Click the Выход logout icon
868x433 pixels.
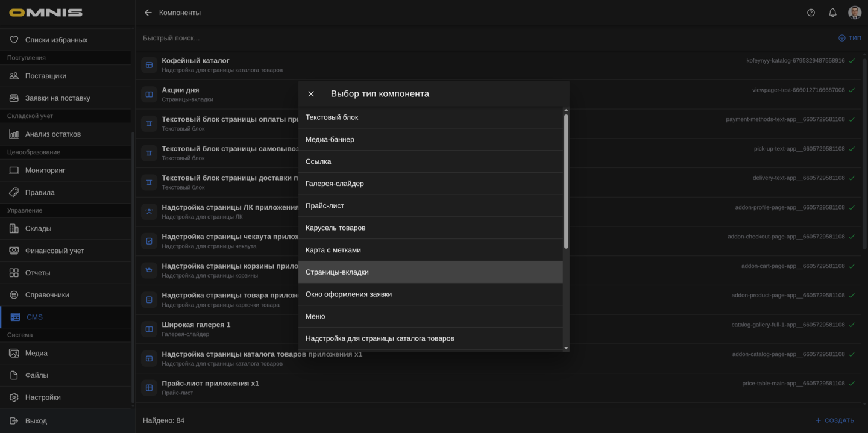point(14,421)
